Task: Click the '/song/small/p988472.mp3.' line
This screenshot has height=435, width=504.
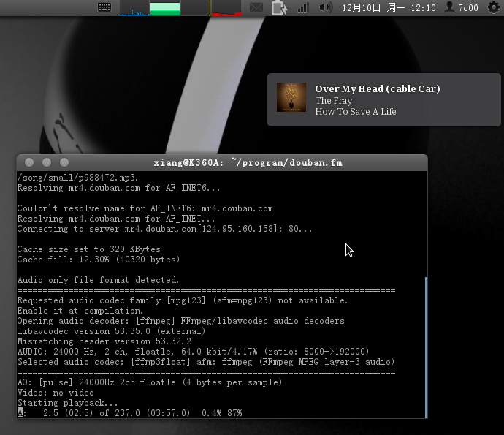Action: tap(77, 177)
